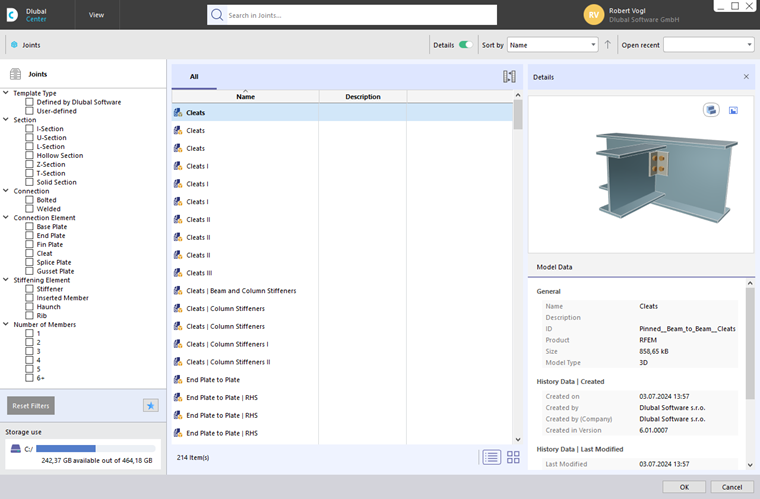Collapse the Connection filter group
This screenshot has width=760, height=499.
tap(6, 190)
